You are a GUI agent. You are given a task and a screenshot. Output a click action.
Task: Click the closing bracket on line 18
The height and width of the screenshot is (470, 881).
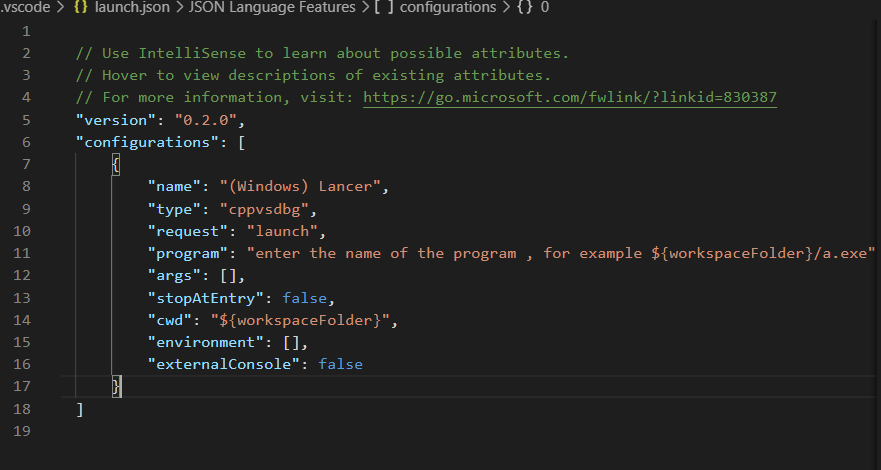79,409
